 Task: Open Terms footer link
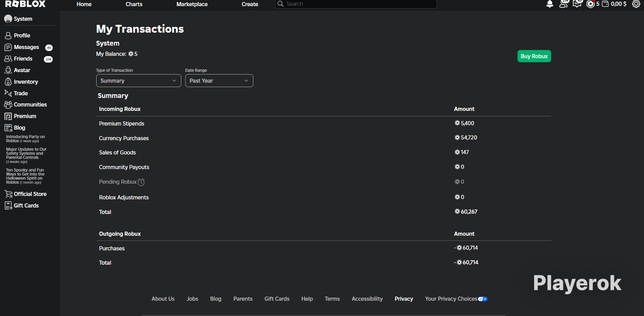pyautogui.click(x=332, y=299)
